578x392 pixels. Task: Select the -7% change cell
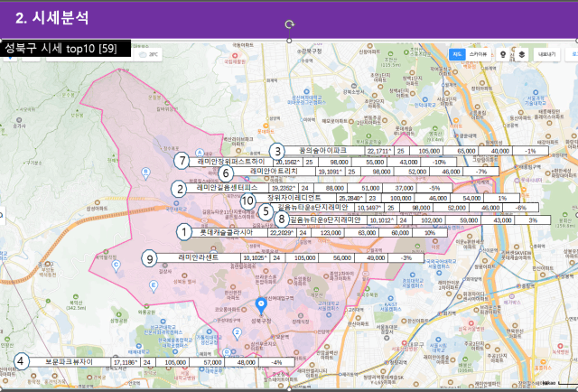coord(480,172)
